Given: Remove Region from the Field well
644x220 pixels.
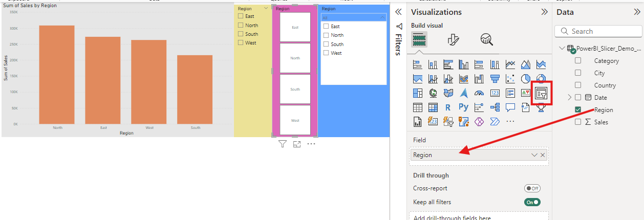Looking at the screenshot, I should [x=543, y=155].
